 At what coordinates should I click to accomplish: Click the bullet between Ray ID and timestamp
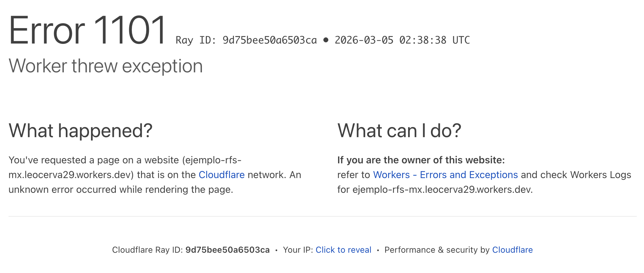coord(326,40)
